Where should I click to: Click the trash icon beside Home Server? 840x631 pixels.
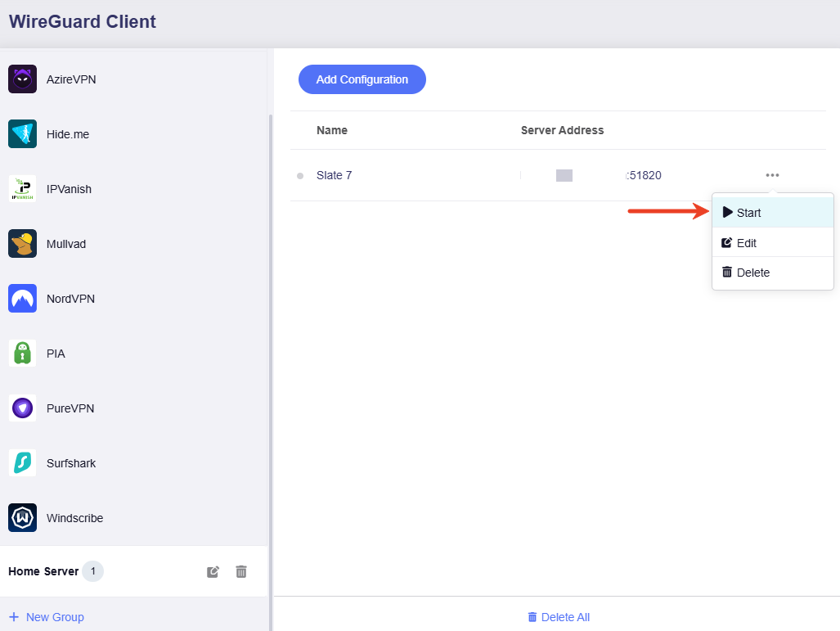240,571
